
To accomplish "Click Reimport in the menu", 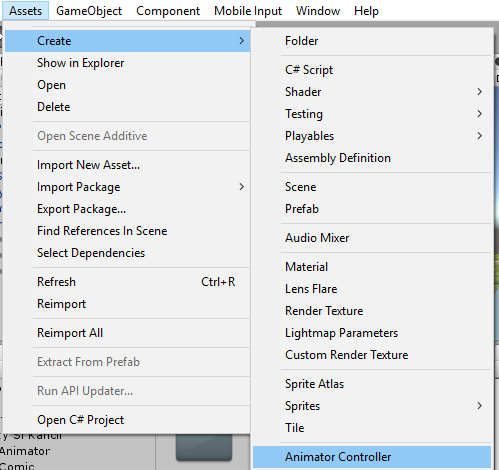I will (127, 304).
